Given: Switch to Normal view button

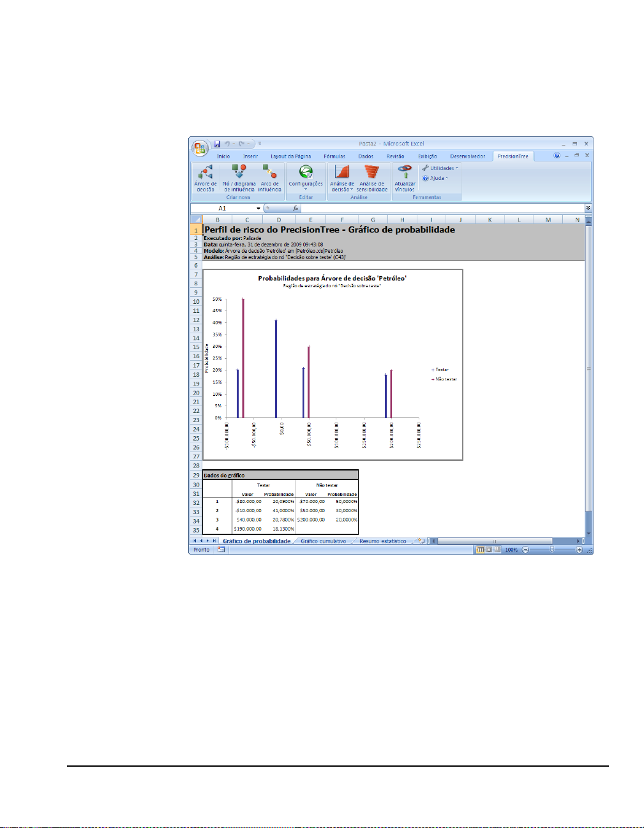Looking at the screenshot, I should point(481,550).
